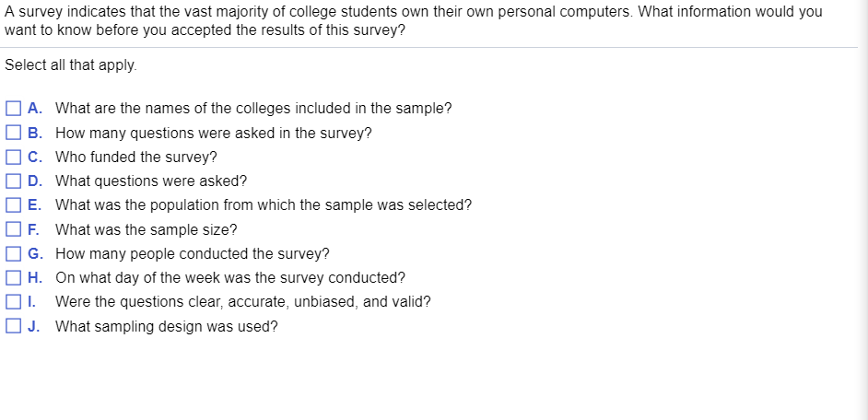868x420 pixels.
Task: Check option F about sample size
Action: [x=13, y=229]
